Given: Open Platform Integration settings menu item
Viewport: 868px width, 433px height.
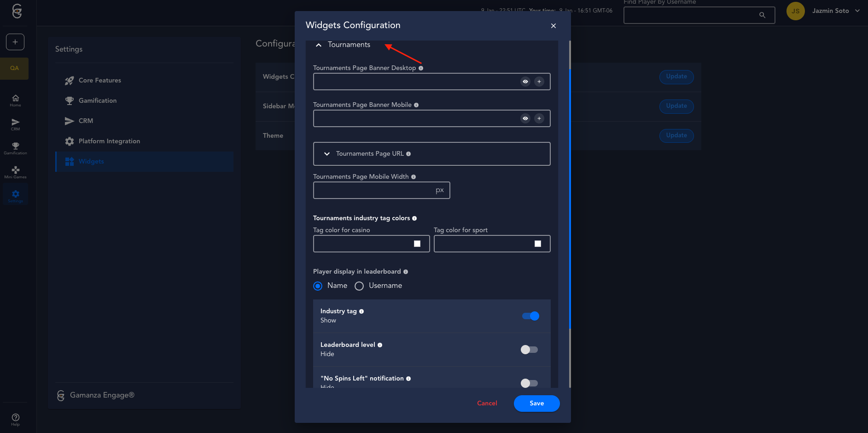Looking at the screenshot, I should [x=109, y=141].
